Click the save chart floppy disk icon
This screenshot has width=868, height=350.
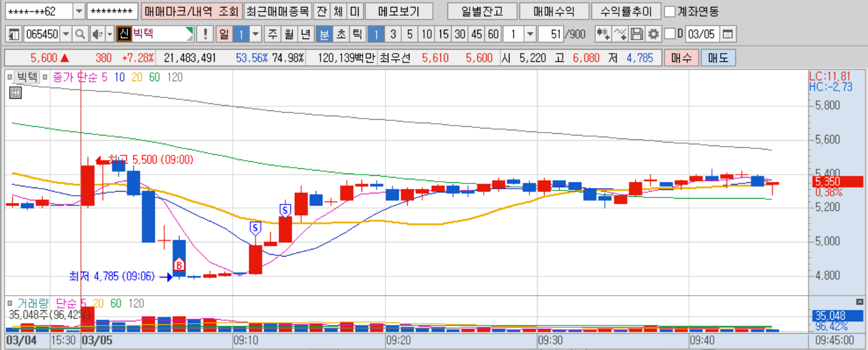(637, 34)
